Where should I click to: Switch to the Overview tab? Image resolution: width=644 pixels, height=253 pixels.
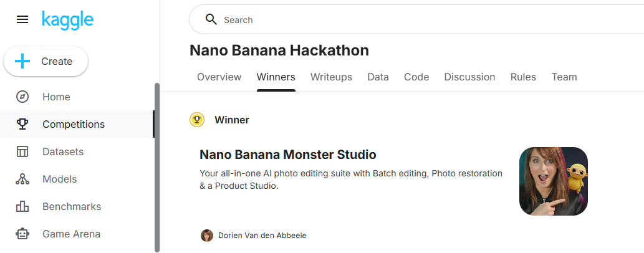tap(219, 77)
